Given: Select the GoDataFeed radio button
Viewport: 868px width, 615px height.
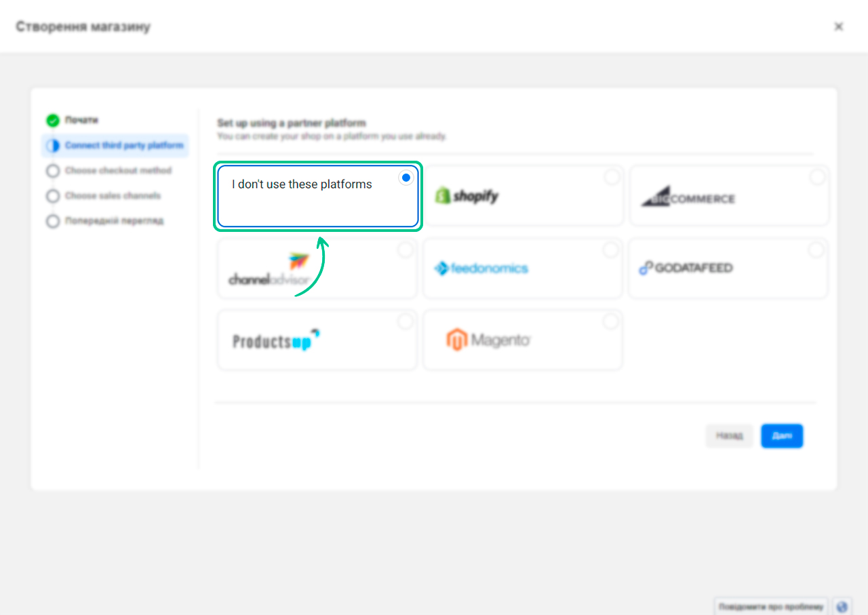Looking at the screenshot, I should [x=816, y=250].
